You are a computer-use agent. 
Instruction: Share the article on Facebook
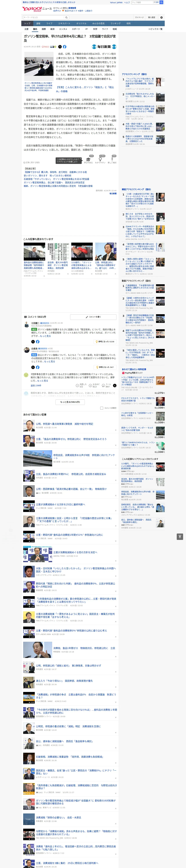pos(64,47)
